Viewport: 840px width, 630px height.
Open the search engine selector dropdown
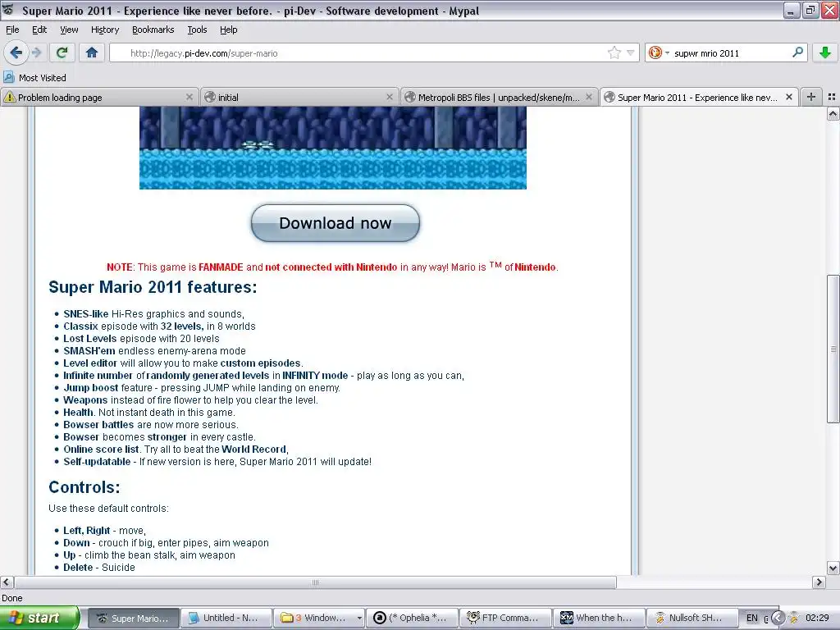pos(659,52)
